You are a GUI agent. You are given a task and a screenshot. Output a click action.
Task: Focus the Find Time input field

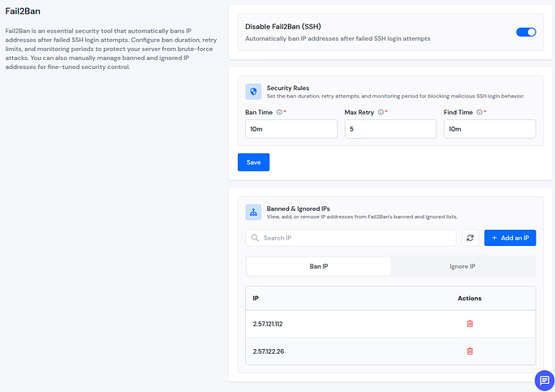click(x=489, y=129)
